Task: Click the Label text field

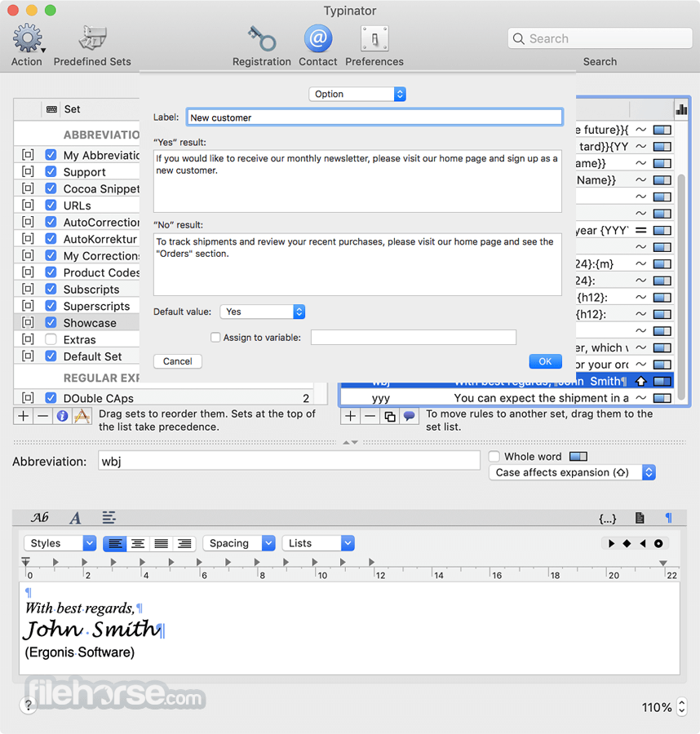Action: click(x=374, y=117)
